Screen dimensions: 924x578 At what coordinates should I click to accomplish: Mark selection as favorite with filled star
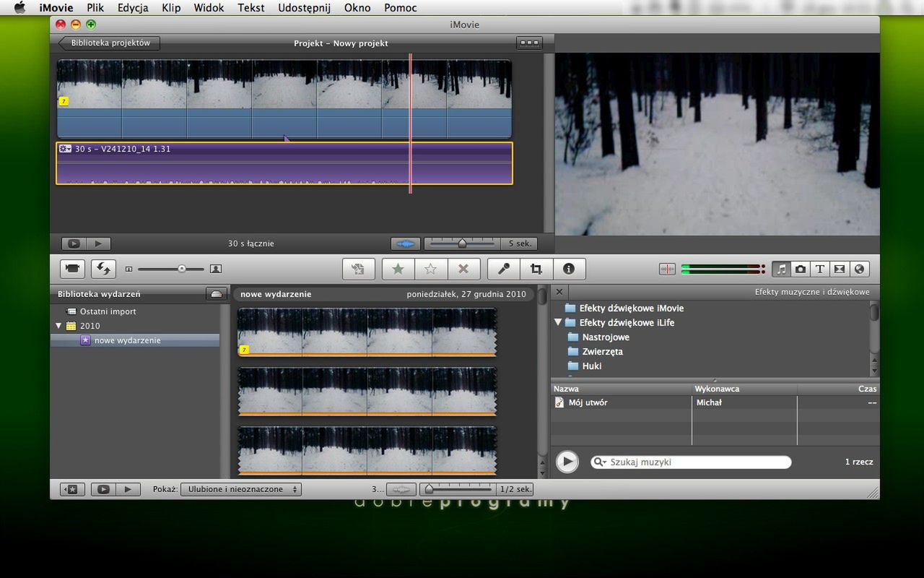point(398,269)
